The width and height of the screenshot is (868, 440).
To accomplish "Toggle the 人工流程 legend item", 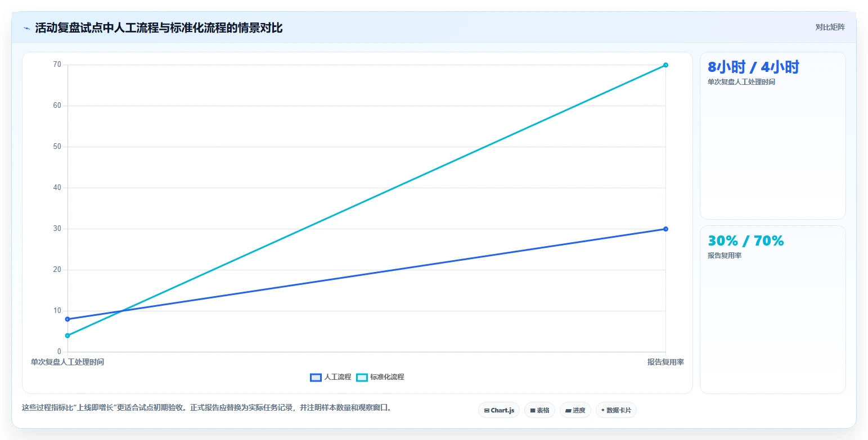I will click(x=331, y=377).
